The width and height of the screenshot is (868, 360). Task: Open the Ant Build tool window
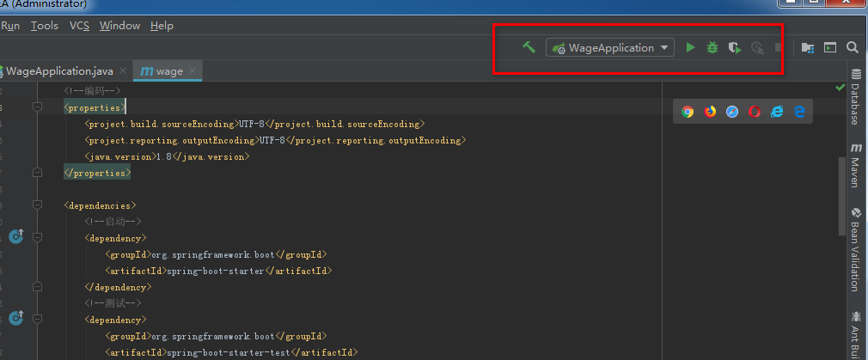click(x=856, y=334)
